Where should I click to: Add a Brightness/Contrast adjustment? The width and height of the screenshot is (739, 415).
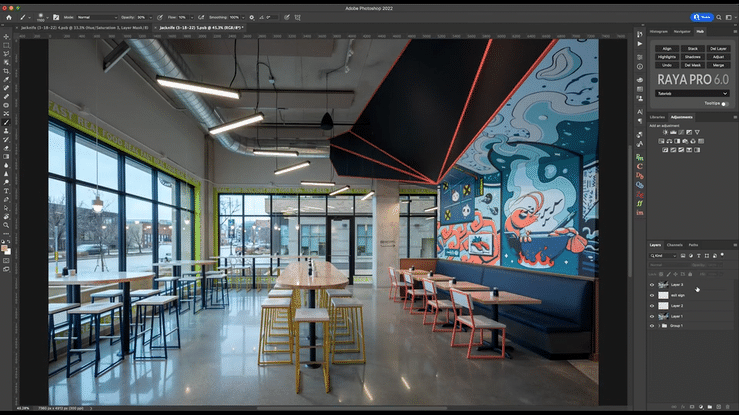tap(665, 132)
